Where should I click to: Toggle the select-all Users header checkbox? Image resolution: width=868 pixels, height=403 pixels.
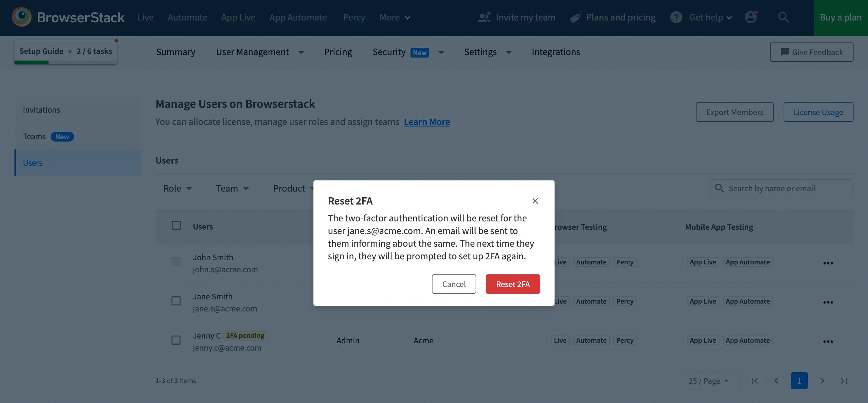point(177,225)
